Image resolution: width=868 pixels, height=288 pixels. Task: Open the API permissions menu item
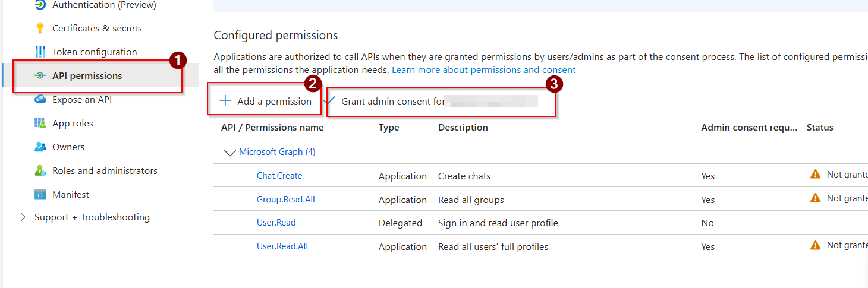tap(87, 76)
